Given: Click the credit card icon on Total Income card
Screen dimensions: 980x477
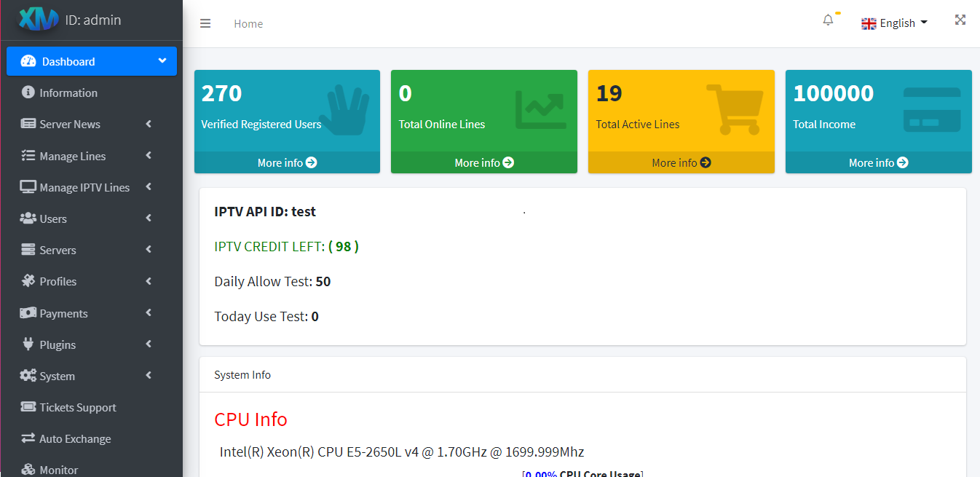Looking at the screenshot, I should (932, 110).
